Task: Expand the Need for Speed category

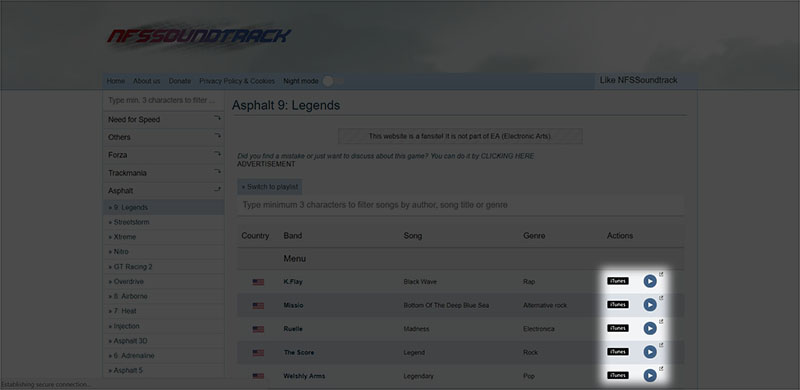Action: pyautogui.click(x=163, y=119)
